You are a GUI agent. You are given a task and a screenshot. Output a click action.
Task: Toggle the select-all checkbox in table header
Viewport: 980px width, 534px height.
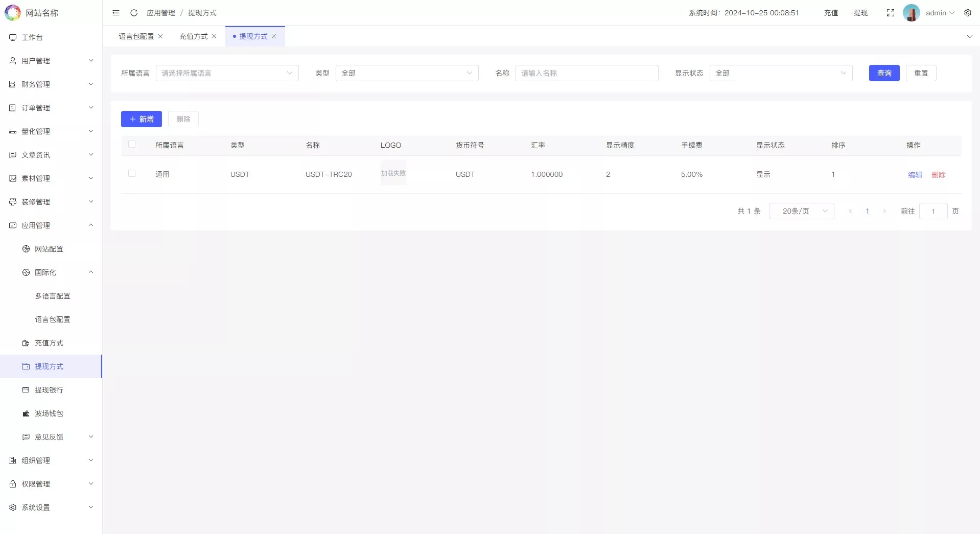pos(132,144)
